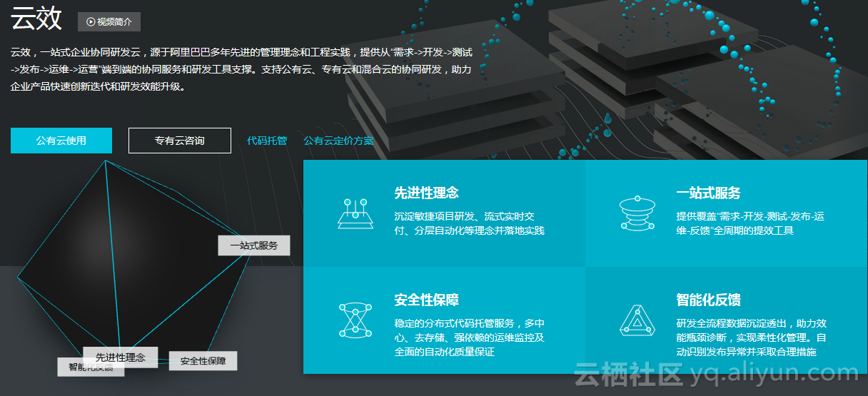
Task: Click the intro paragraph starting 云效，一站式企业协同研发云
Action: tap(241, 70)
